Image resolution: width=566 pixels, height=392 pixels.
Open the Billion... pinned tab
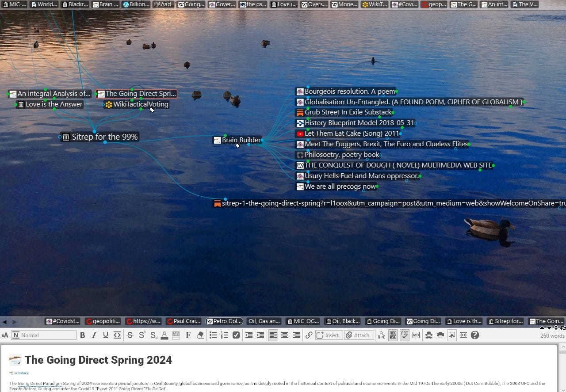[x=136, y=4]
